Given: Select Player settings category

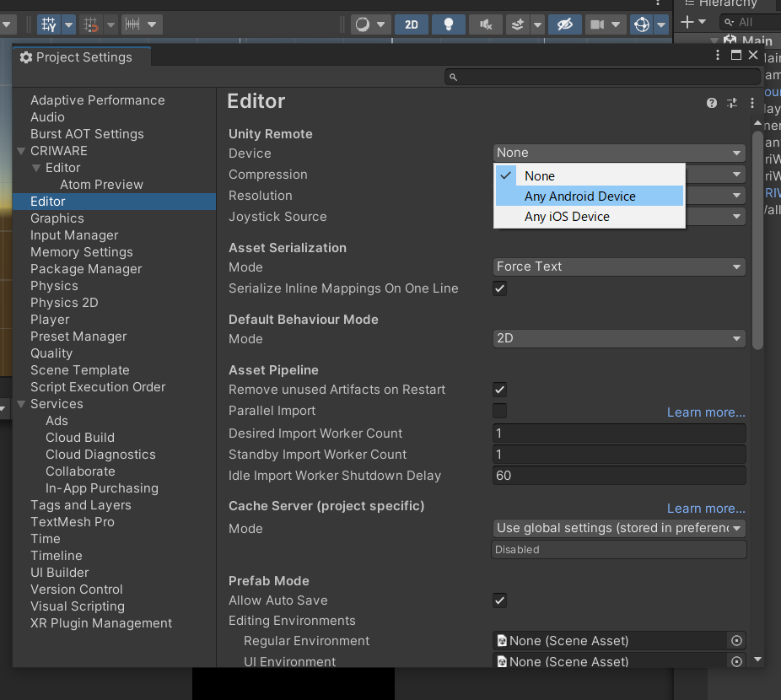Looking at the screenshot, I should coord(50,320).
